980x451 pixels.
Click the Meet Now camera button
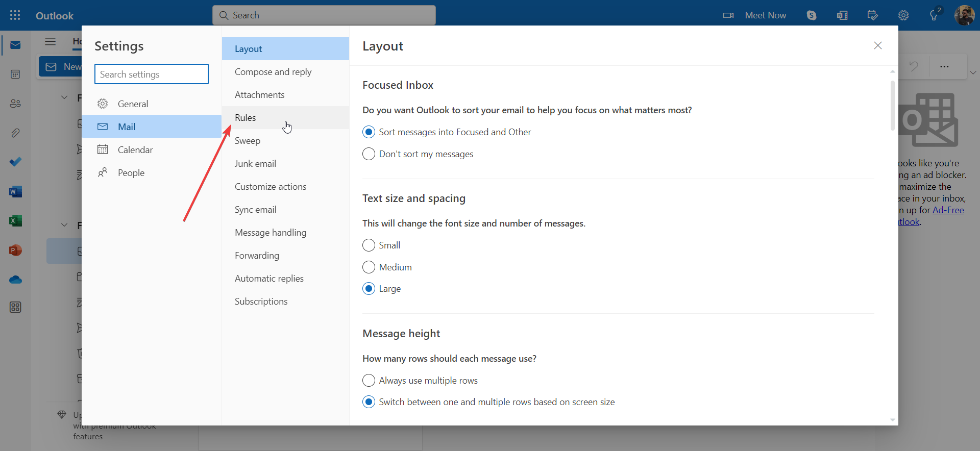pos(754,15)
